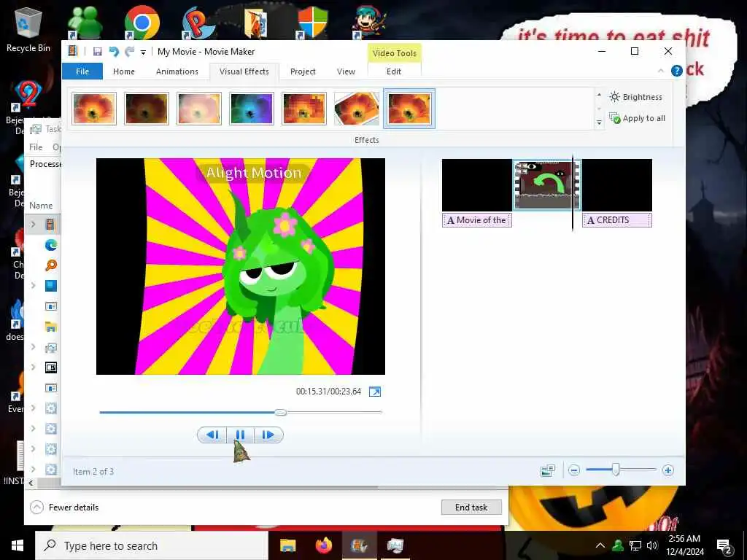The height and width of the screenshot is (560, 747).
Task: Switch to the Animations ribbon tab
Action: pos(177,71)
